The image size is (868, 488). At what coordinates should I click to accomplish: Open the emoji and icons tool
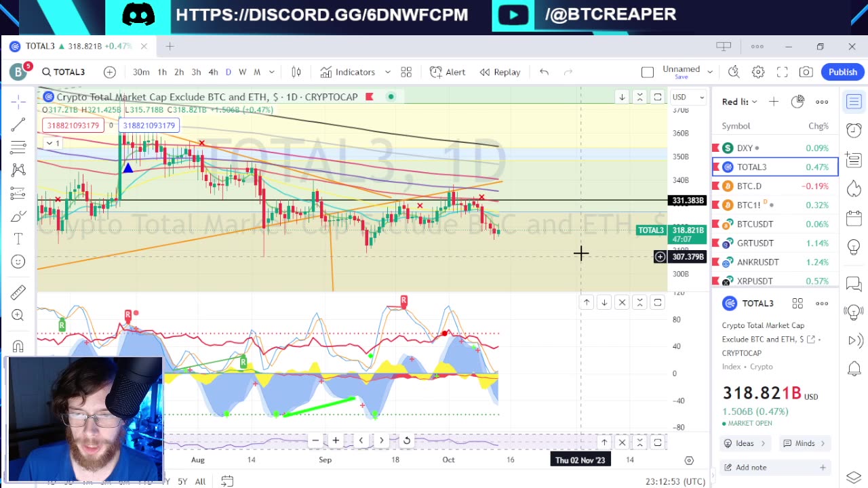click(18, 262)
